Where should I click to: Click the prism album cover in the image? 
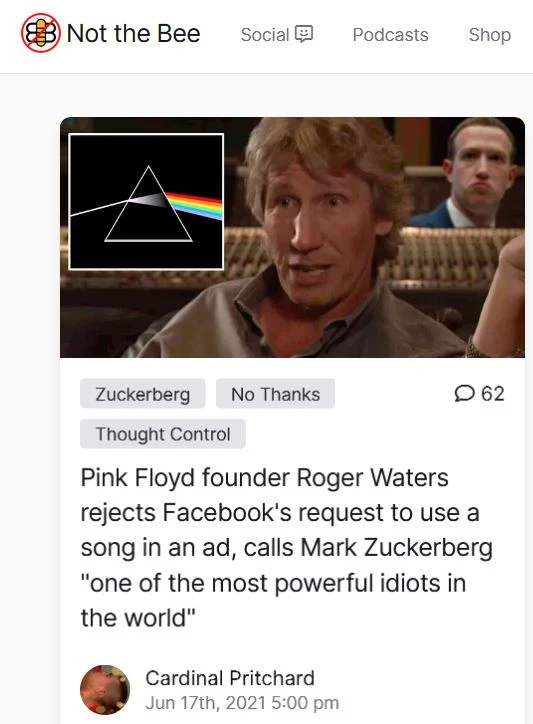click(146, 201)
